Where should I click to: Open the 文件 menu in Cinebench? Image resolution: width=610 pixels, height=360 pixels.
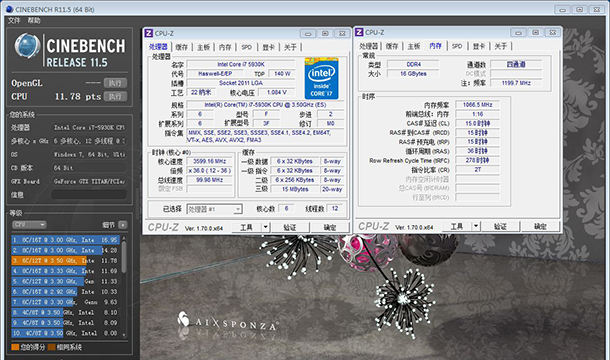coord(14,21)
